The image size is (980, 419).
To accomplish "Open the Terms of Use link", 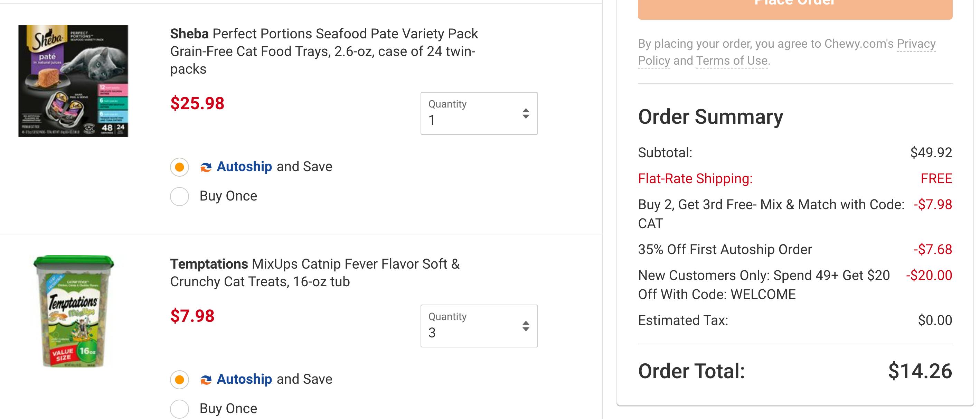I will (x=732, y=61).
